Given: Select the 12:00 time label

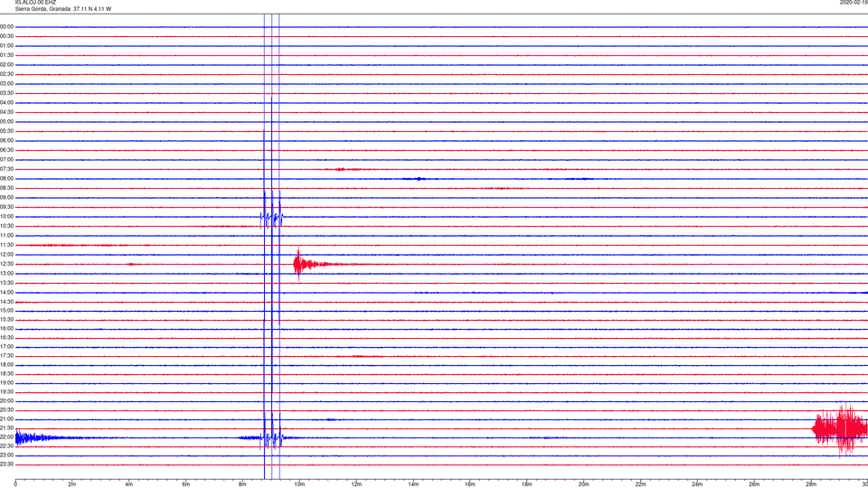Looking at the screenshot, I should (x=6, y=255).
